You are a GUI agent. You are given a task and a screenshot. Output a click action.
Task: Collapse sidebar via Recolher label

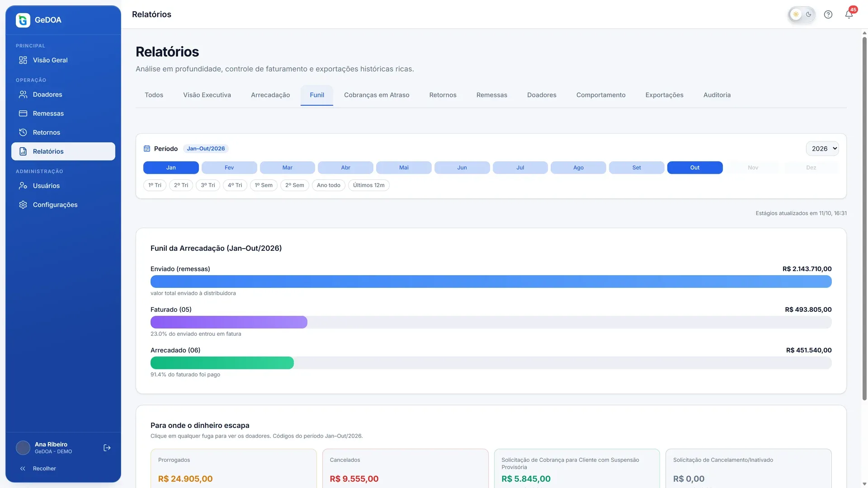point(44,469)
